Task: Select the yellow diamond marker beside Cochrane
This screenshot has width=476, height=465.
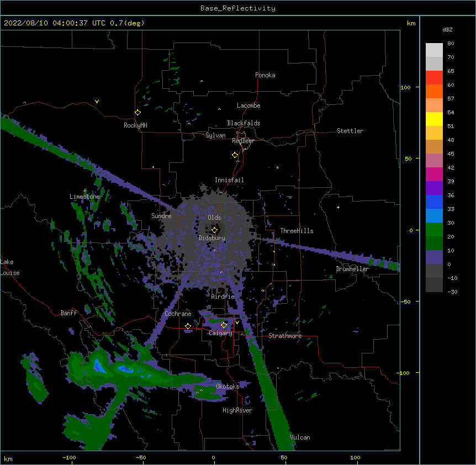Action: pyautogui.click(x=188, y=326)
